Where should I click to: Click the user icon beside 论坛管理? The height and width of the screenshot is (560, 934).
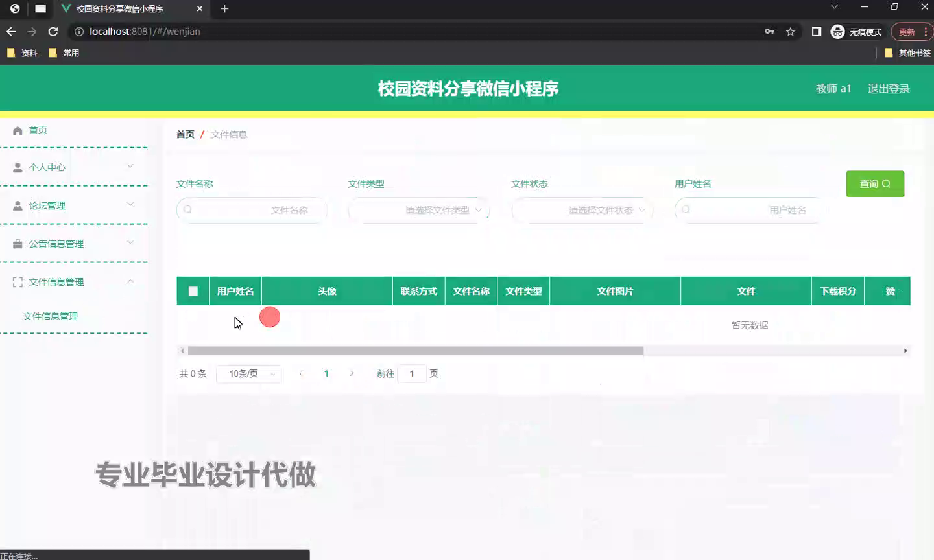(x=18, y=205)
